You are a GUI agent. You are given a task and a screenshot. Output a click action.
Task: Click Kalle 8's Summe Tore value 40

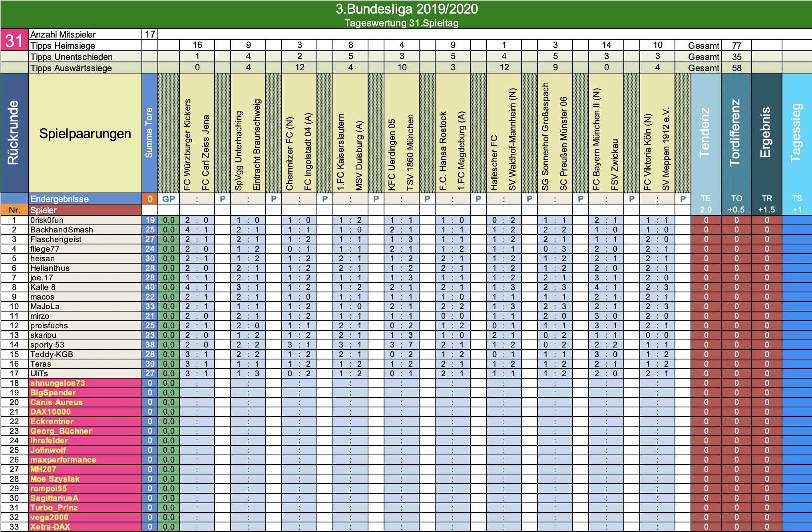point(150,287)
